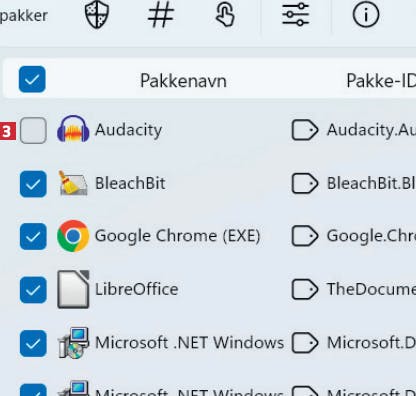Select the Google Chrome (EXE) row name
Screen dimensions: 416x396
[177, 236]
